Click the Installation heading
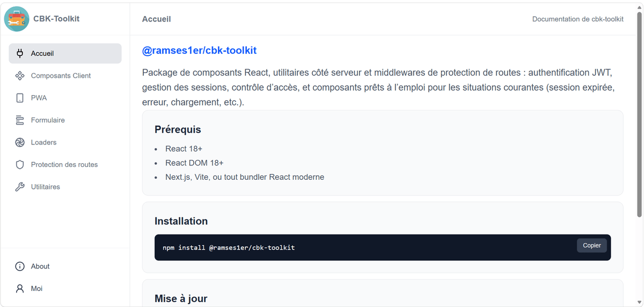 click(x=181, y=221)
